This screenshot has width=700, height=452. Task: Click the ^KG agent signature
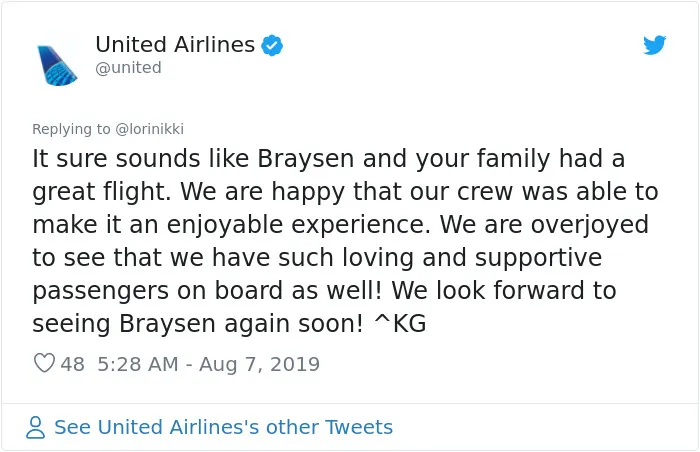click(400, 323)
